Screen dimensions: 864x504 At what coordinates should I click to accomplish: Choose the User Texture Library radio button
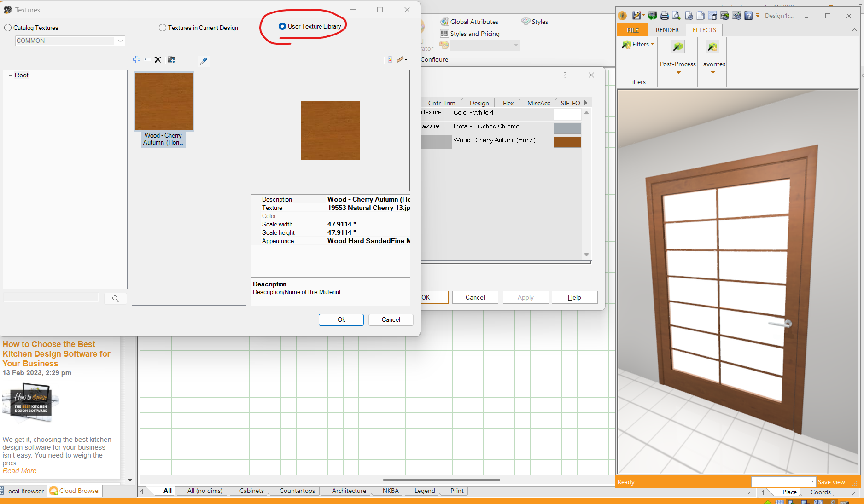282,26
